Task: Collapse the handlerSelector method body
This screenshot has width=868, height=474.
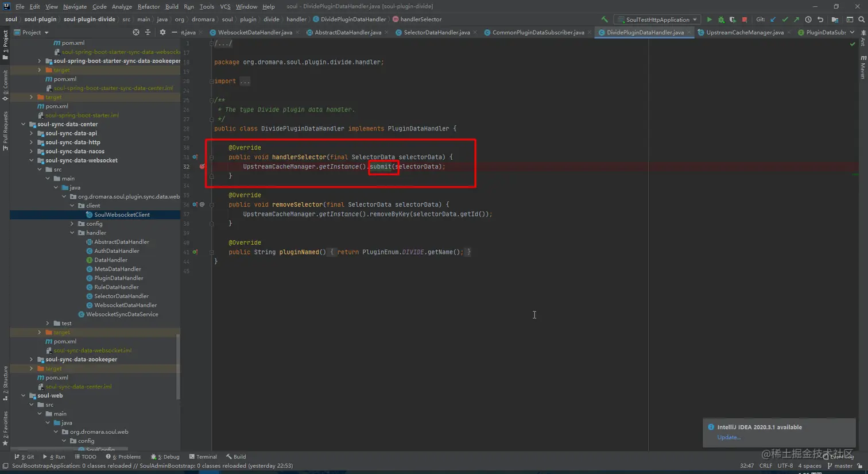Action: coord(211,157)
